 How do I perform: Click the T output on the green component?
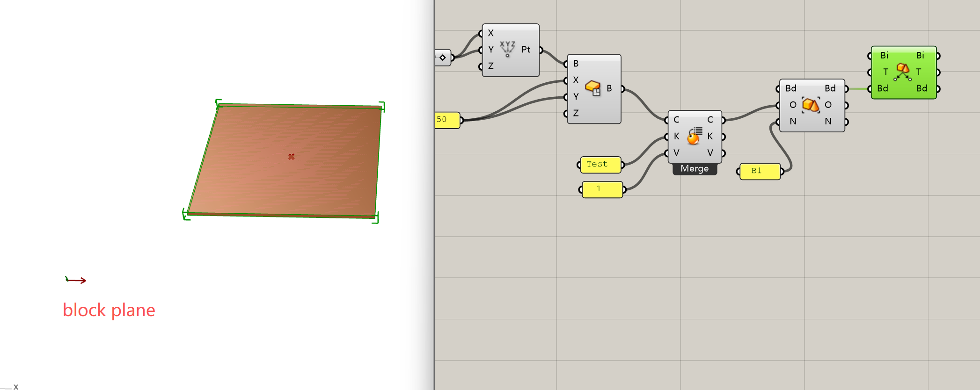pos(919,72)
